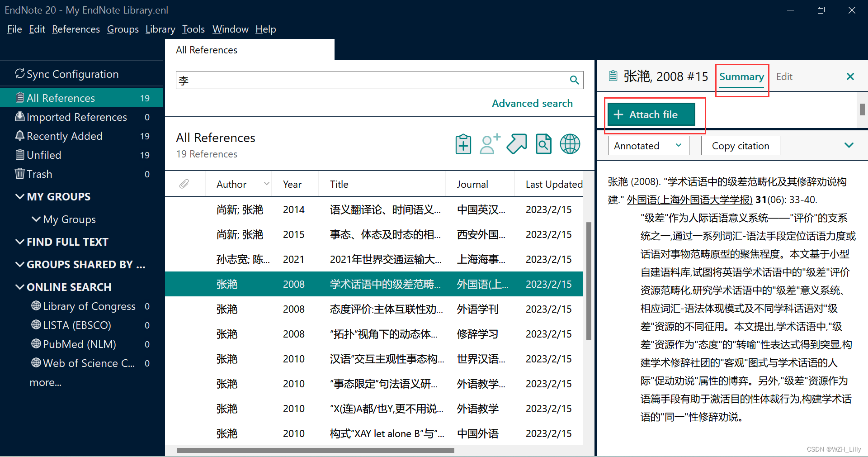
Task: Select the 2015 事态、体态及时态 reference row
Action: 374,234
